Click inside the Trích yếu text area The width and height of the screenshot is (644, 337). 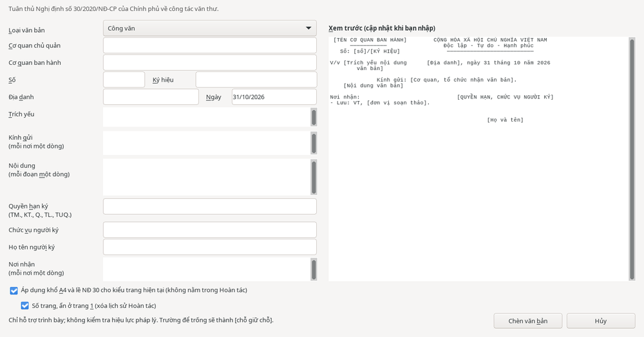point(207,117)
